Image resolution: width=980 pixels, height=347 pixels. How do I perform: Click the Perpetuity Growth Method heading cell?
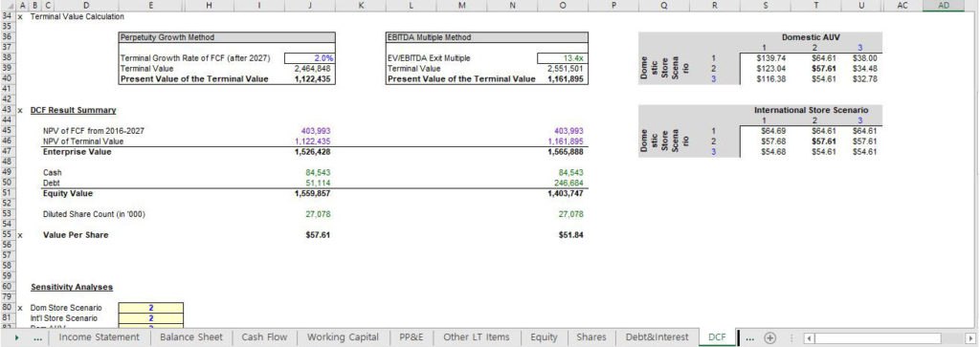pos(227,37)
